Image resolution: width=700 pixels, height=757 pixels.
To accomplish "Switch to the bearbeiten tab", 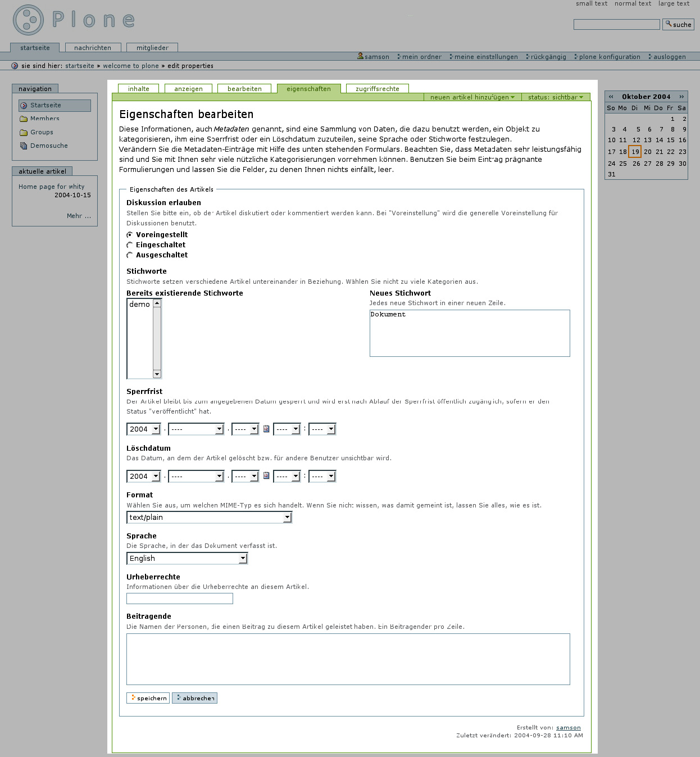I will click(244, 89).
